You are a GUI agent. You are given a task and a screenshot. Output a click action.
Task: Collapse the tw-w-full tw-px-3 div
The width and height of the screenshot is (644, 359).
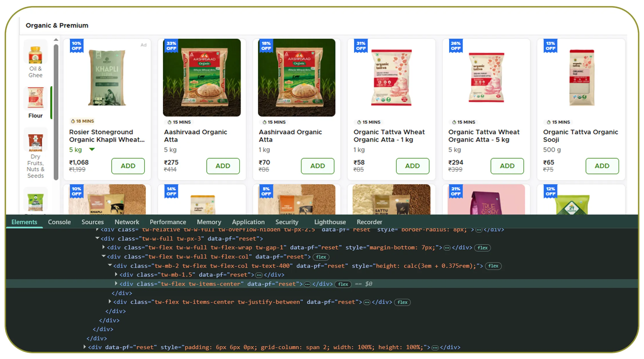click(x=97, y=238)
